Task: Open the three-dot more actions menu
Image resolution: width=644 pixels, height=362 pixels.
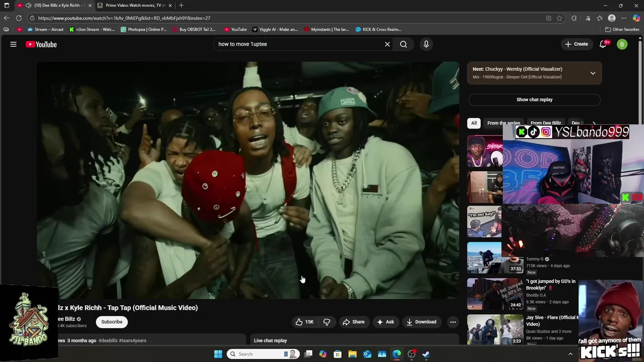Action: [x=453, y=322]
